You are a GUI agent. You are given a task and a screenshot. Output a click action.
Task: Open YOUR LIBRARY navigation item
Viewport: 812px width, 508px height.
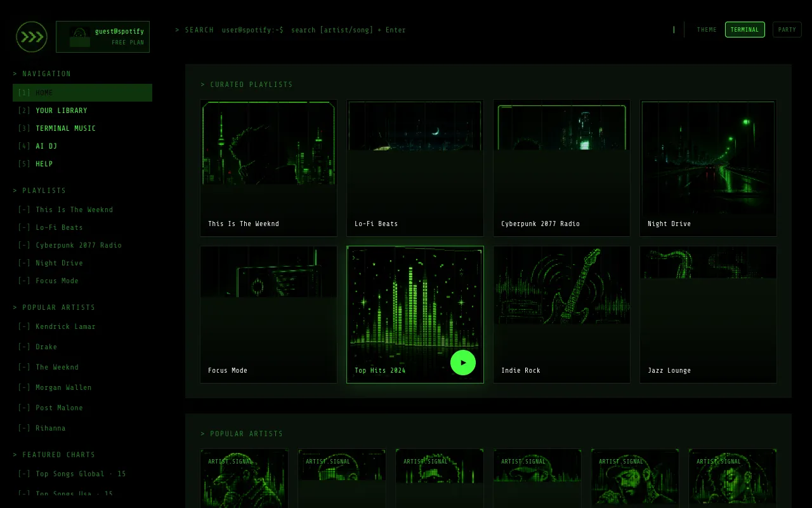tap(82, 110)
